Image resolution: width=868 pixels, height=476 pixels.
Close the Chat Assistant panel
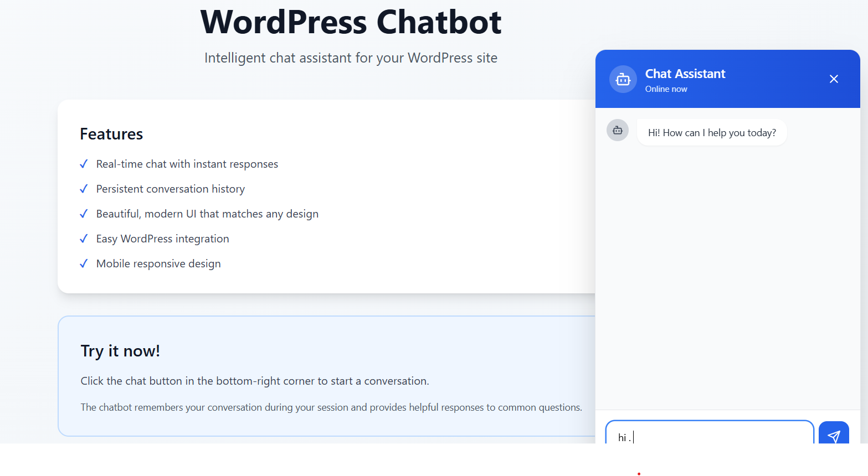click(x=834, y=79)
